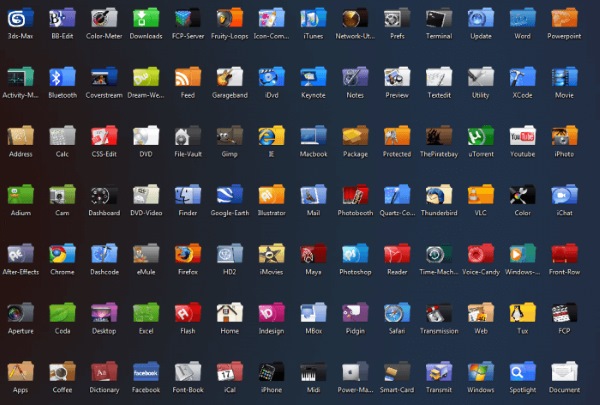This screenshot has height=405, width=600.
Task: Click the Firefox folder icon
Action: coord(188,254)
